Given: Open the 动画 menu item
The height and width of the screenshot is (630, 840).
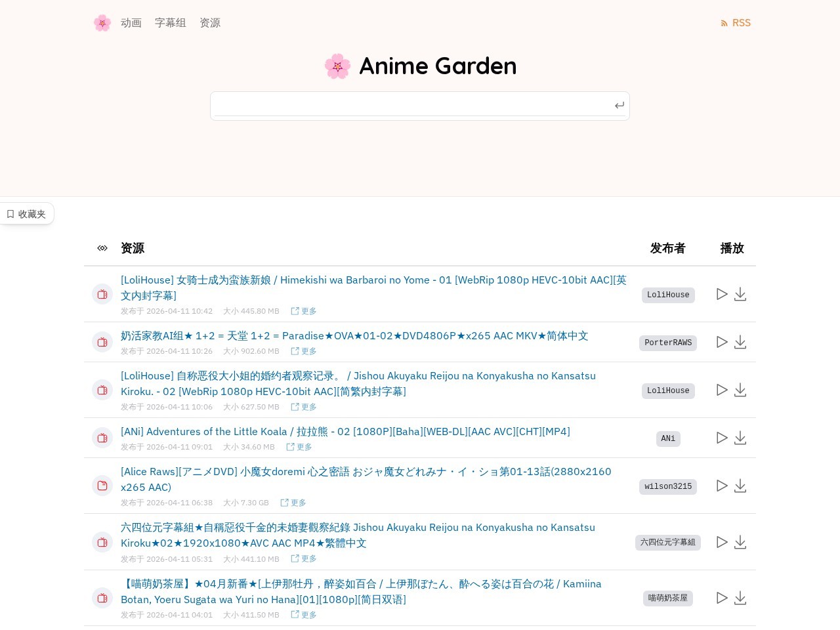Looking at the screenshot, I should tap(131, 22).
